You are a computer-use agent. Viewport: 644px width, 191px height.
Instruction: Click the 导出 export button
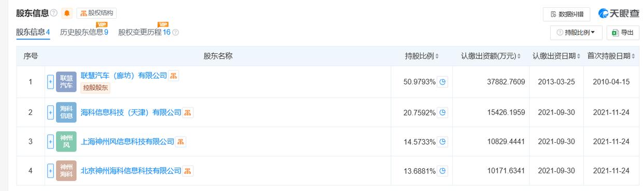click(x=622, y=32)
